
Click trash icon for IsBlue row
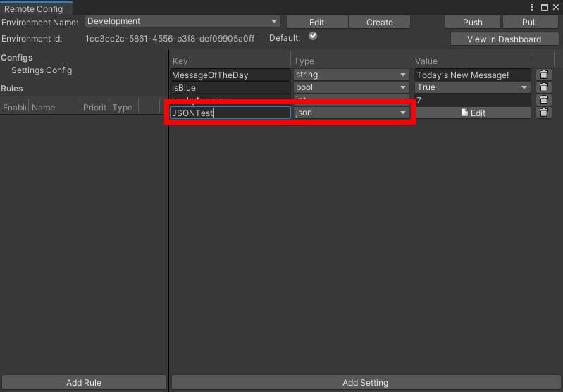[543, 87]
